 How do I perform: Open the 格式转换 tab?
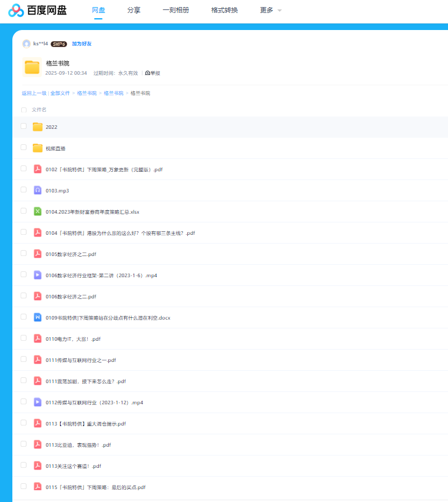224,10
